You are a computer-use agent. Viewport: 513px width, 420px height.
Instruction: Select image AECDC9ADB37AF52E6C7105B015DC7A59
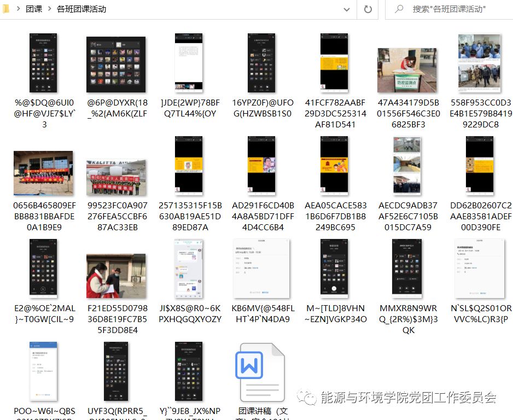pyautogui.click(x=406, y=166)
